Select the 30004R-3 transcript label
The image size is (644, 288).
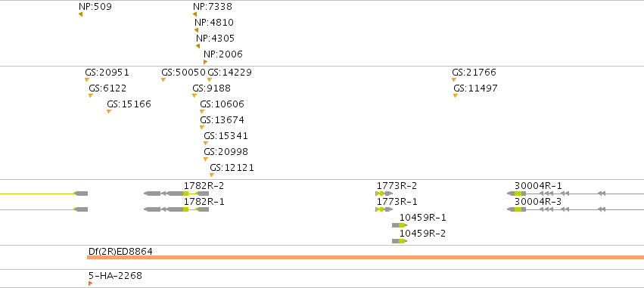pyautogui.click(x=538, y=202)
